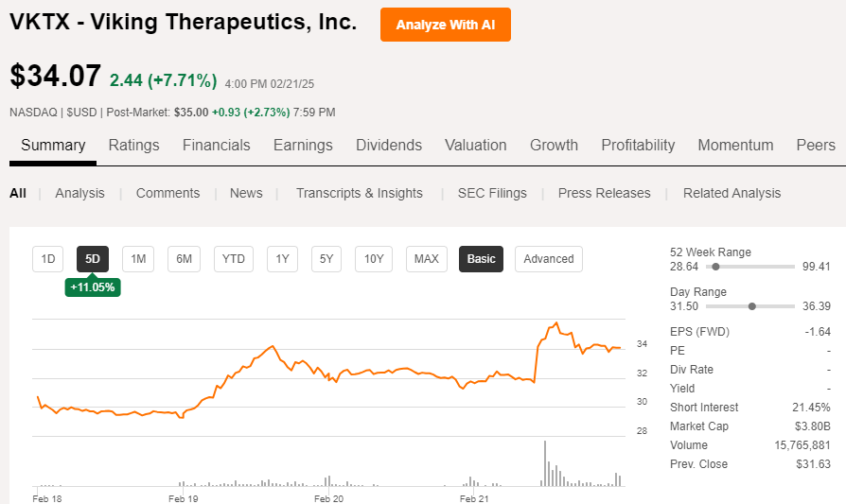Click the Feb 21 volume spike bar
The height and width of the screenshot is (504, 846).
pos(545,463)
